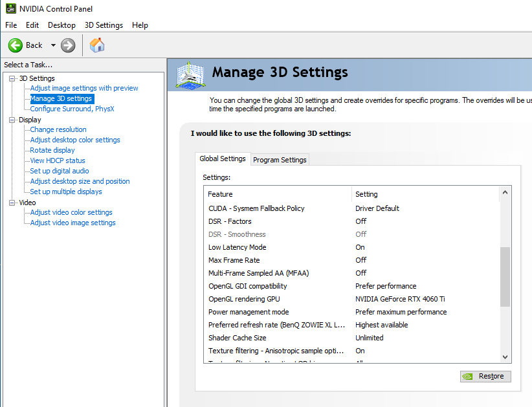Switch to the Global Settings tab
Screen dimensions: 532x407
click(x=223, y=159)
